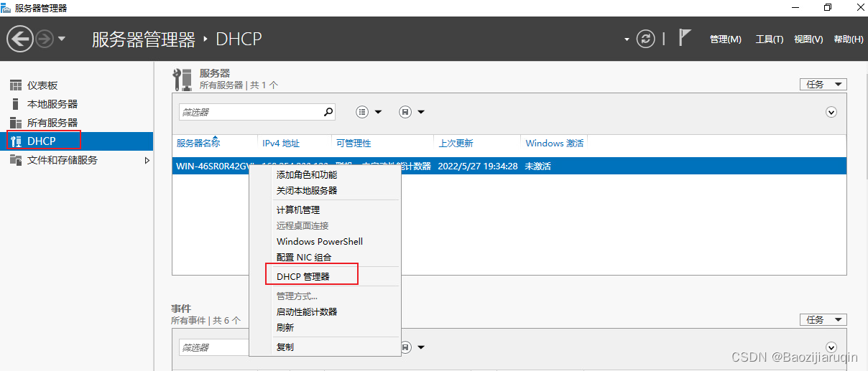Screen dimensions: 868x371
Task: Click 未激活 status in server row
Action: coord(537,166)
